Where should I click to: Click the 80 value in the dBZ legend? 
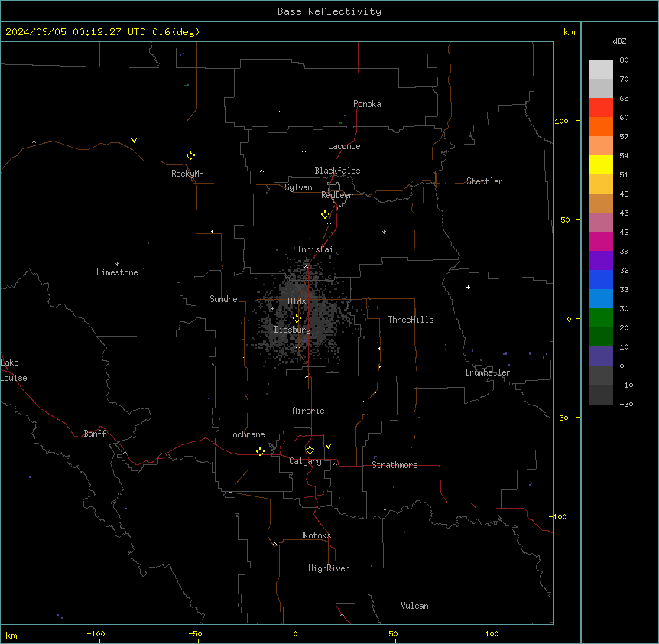point(624,60)
